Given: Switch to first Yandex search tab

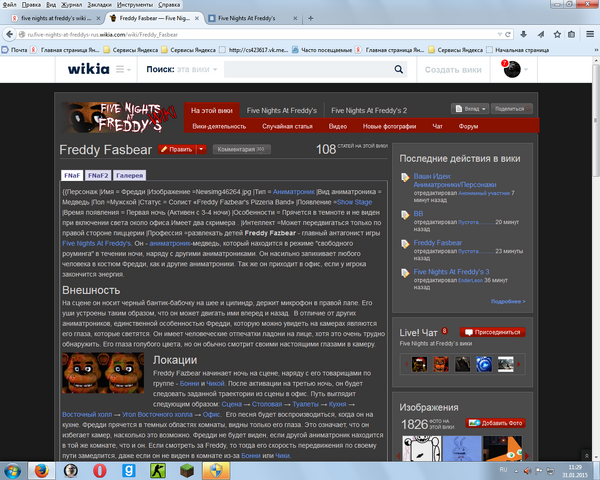Looking at the screenshot, I should click(56, 18).
